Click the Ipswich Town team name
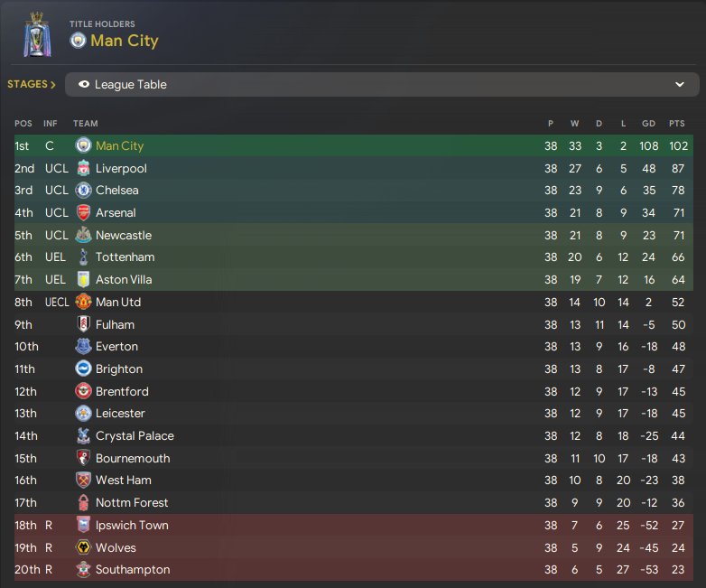Viewport: 706px width, 588px height. [132, 525]
